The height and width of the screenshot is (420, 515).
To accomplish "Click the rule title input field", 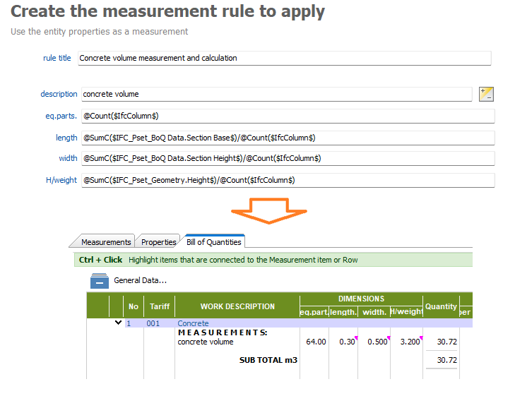I will (283, 58).
